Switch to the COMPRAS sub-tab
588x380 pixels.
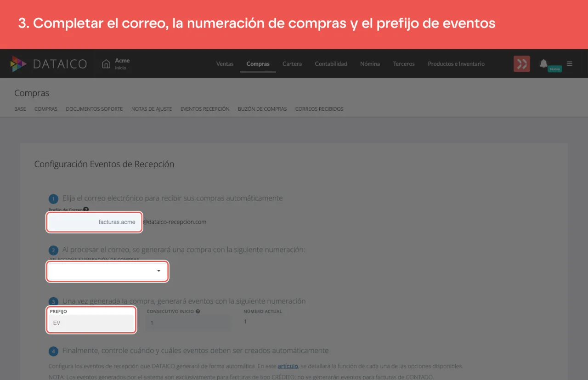(46, 109)
